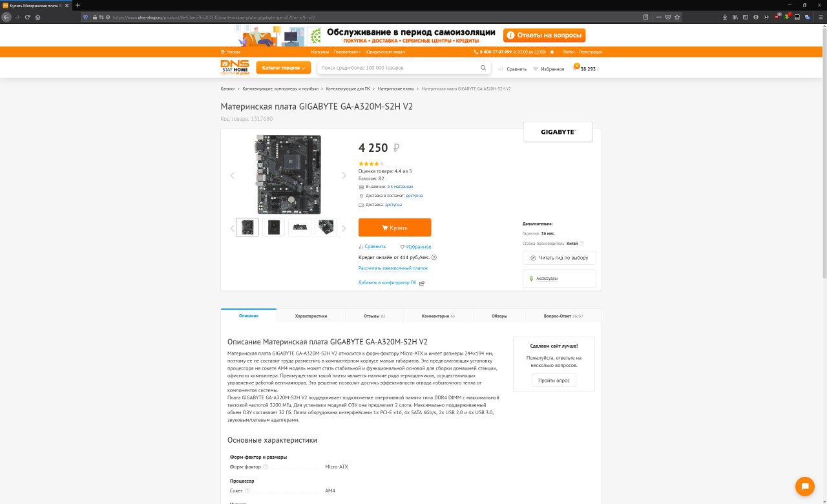Click the info icon beside Форм-фактор
This screenshot has height=504, width=827.
[x=266, y=467]
